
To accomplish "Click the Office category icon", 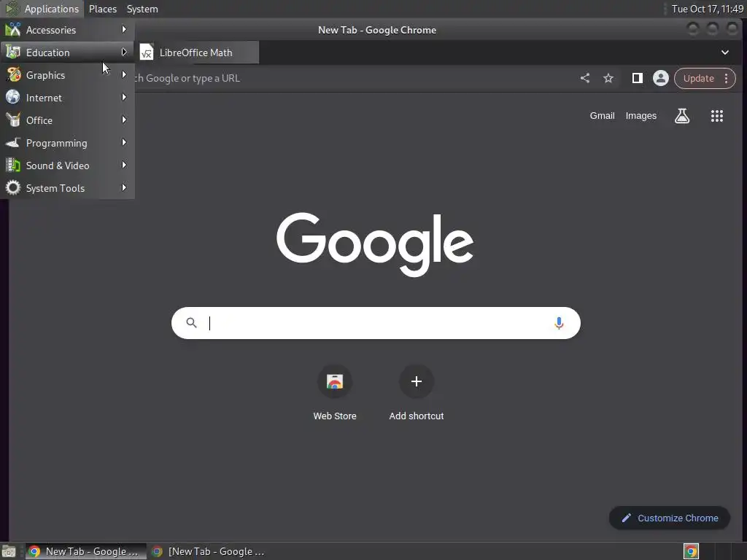I will pos(13,120).
